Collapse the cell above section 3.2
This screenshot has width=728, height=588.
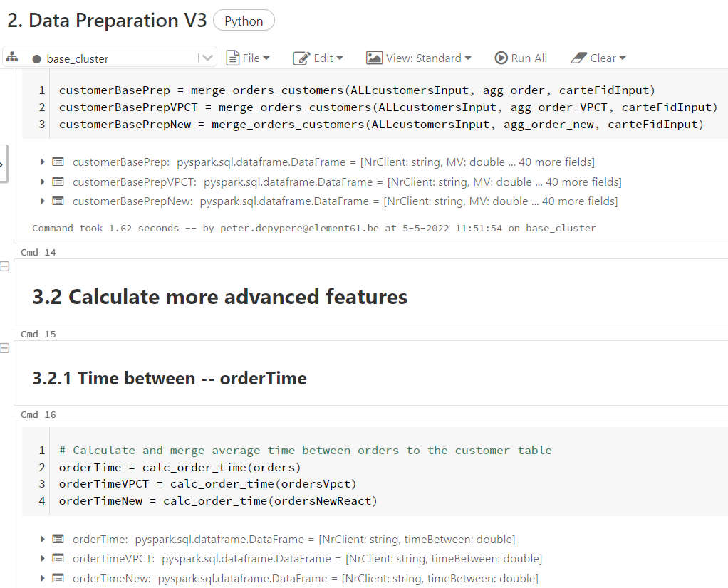[5, 266]
